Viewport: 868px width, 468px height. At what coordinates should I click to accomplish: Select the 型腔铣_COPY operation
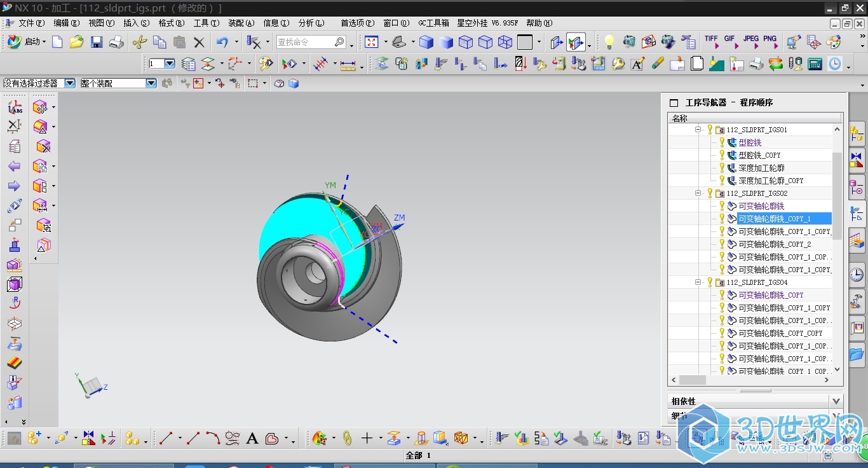(759, 155)
